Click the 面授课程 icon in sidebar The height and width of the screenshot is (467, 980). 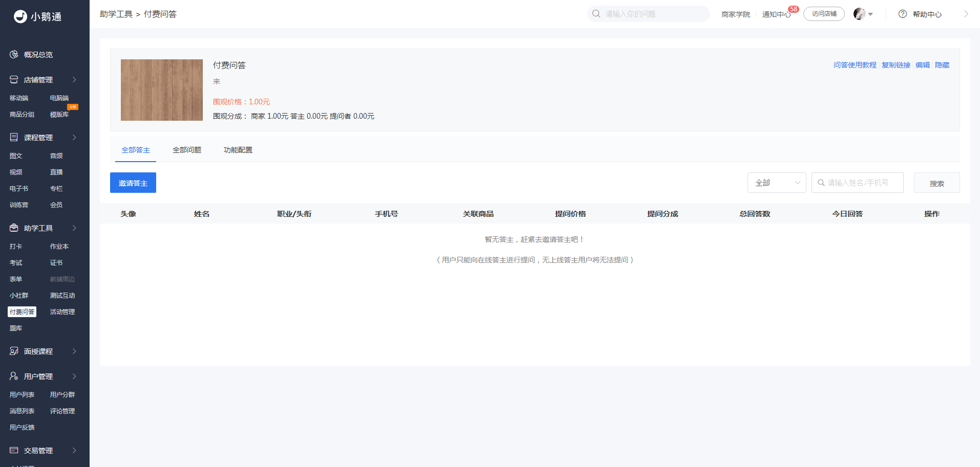[x=14, y=351]
